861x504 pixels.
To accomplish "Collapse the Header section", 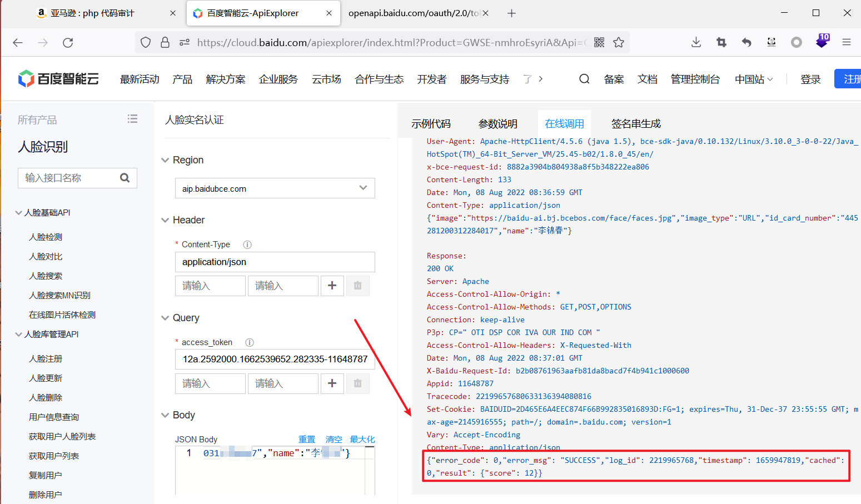I will coord(165,220).
